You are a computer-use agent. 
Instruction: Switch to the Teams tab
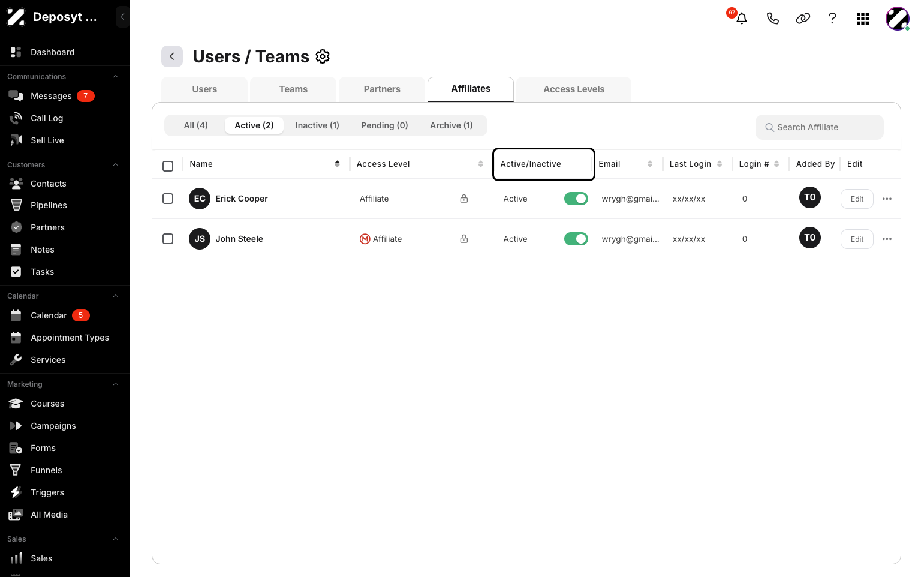pyautogui.click(x=293, y=89)
